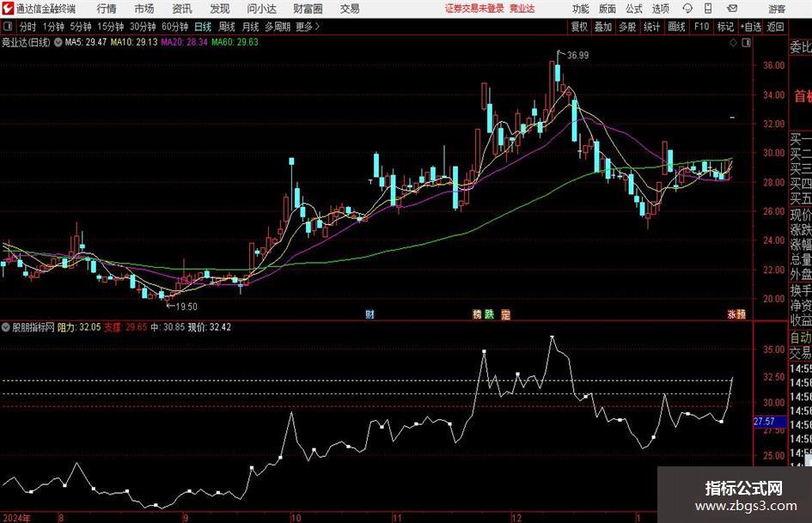
Task: Click the 2024年 date axis label
Action: [x=16, y=518]
